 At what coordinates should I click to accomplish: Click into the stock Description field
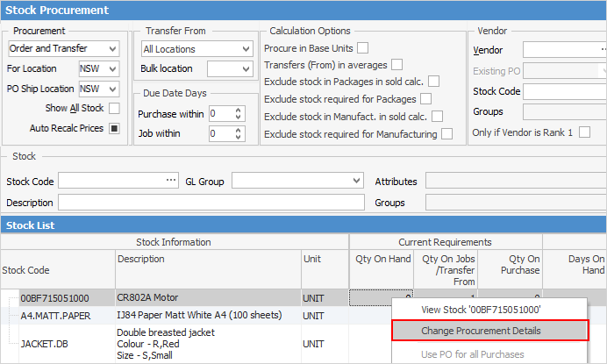(211, 202)
